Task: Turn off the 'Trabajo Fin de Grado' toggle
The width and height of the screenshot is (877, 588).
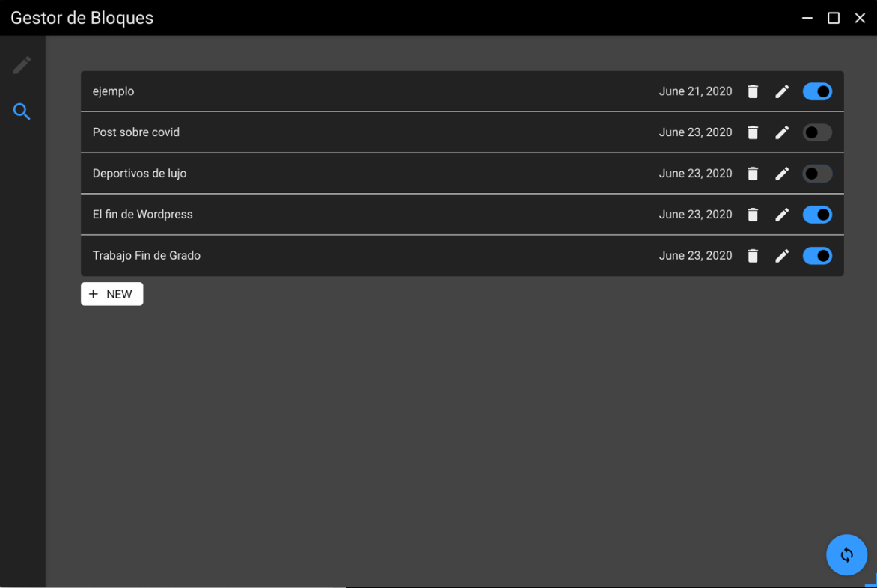Action: pyautogui.click(x=817, y=256)
